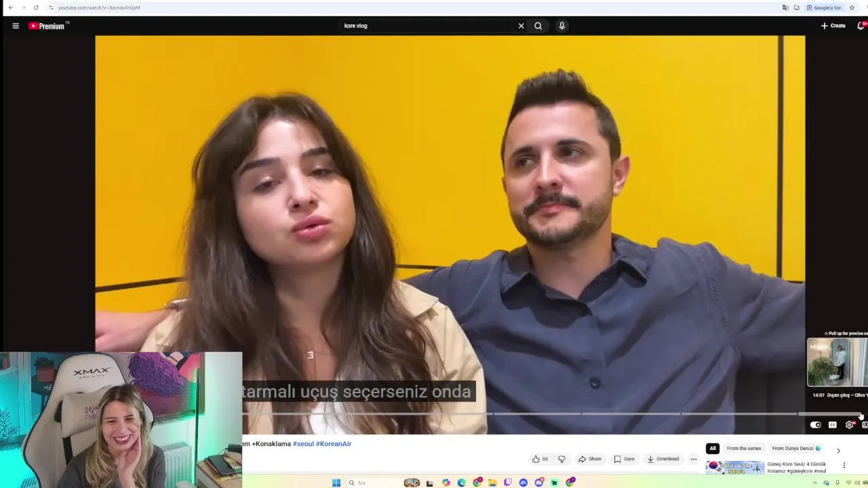The height and width of the screenshot is (488, 868).
Task: Open the #seoul hashtag link
Action: pyautogui.click(x=303, y=444)
